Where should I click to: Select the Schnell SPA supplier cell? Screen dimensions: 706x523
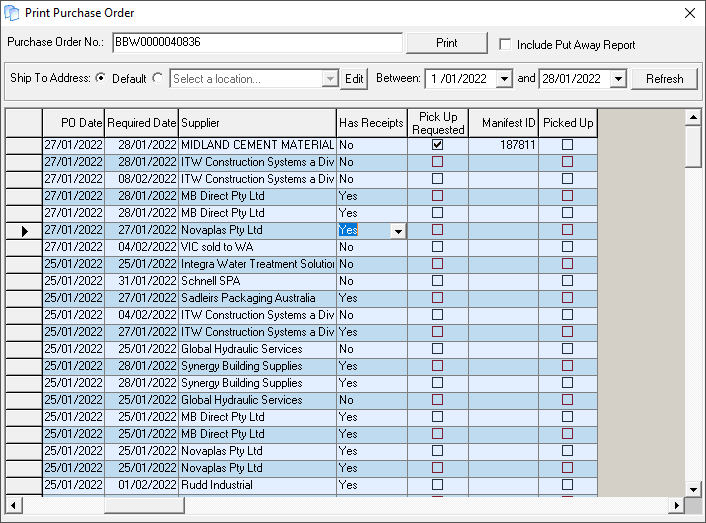(x=258, y=281)
